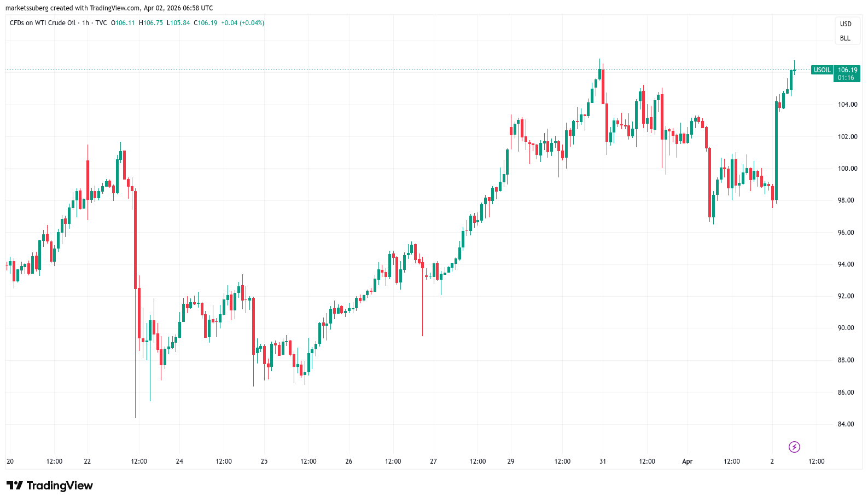Screen dimensions: 868x502
Task: Click the Apr label on time axis
Action: (x=687, y=461)
